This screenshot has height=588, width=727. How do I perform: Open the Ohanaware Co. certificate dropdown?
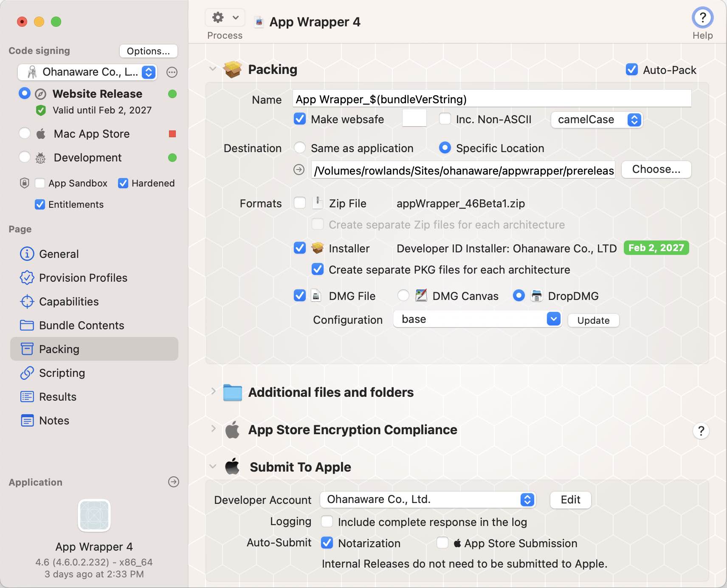point(87,72)
